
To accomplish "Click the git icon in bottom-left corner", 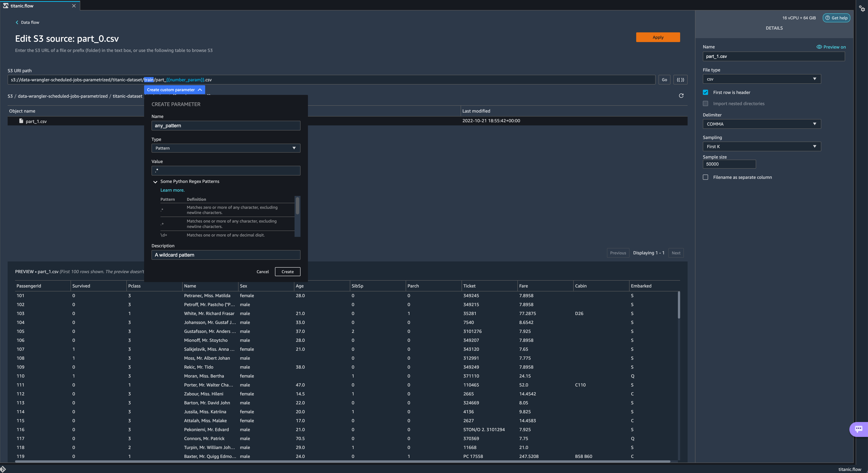I will point(3,469).
